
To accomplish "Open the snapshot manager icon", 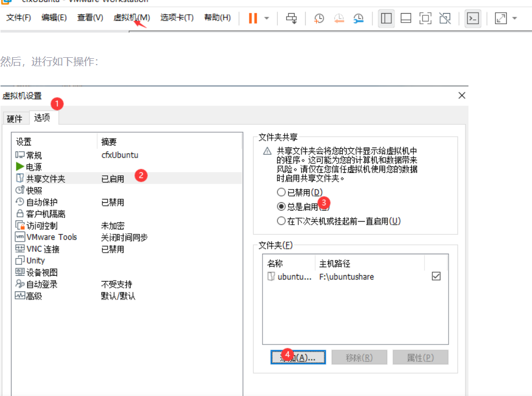I will [358, 18].
